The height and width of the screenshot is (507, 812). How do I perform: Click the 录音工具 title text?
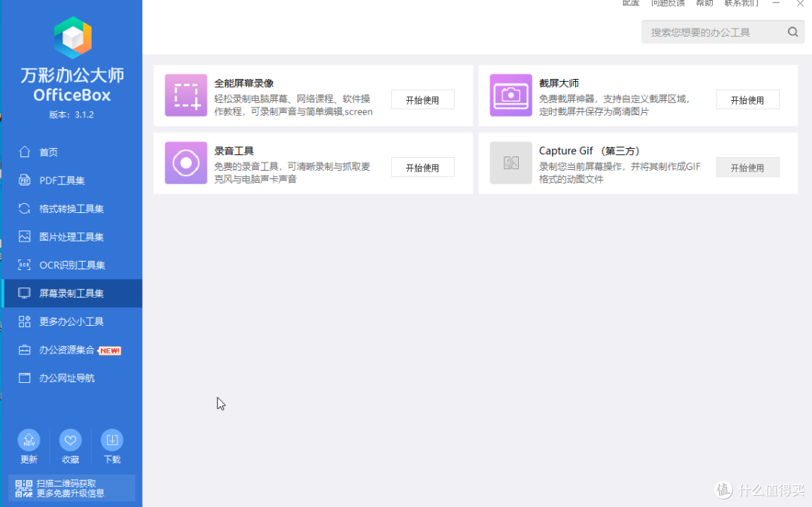[234, 151]
